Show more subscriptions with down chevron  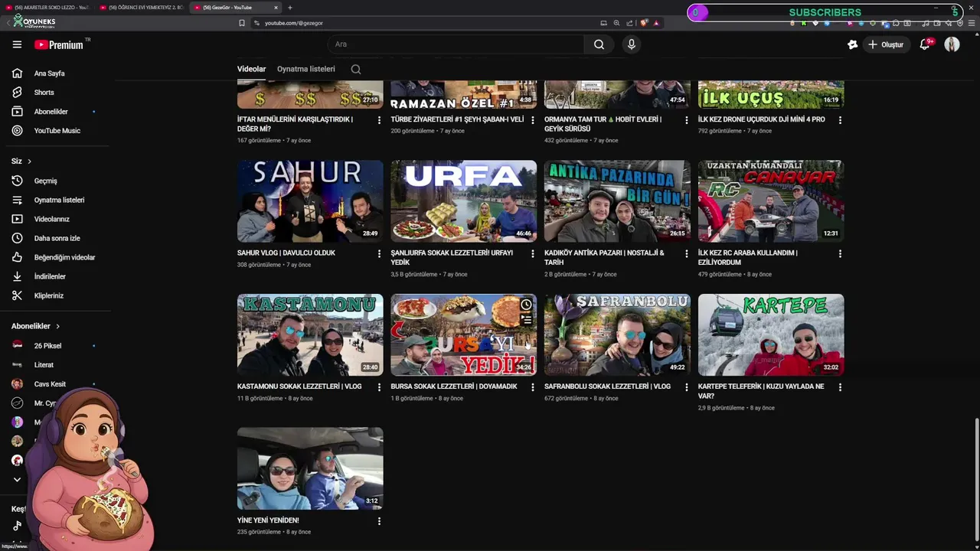(x=17, y=479)
